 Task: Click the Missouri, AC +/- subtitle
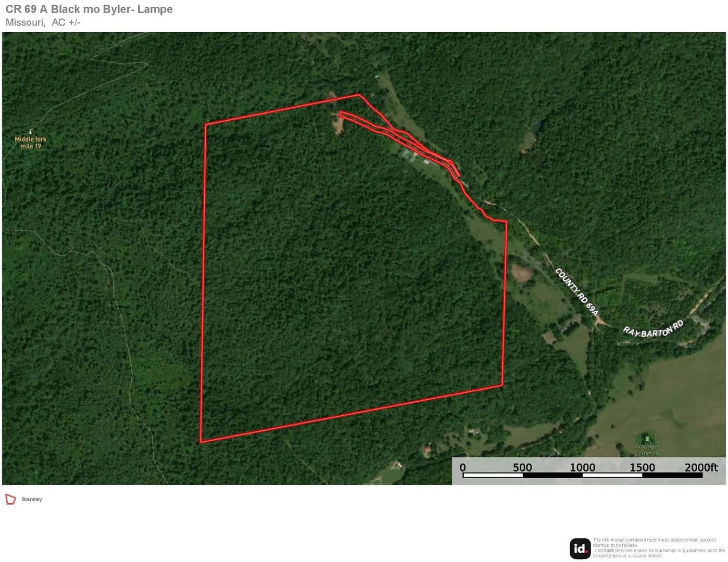coord(43,22)
